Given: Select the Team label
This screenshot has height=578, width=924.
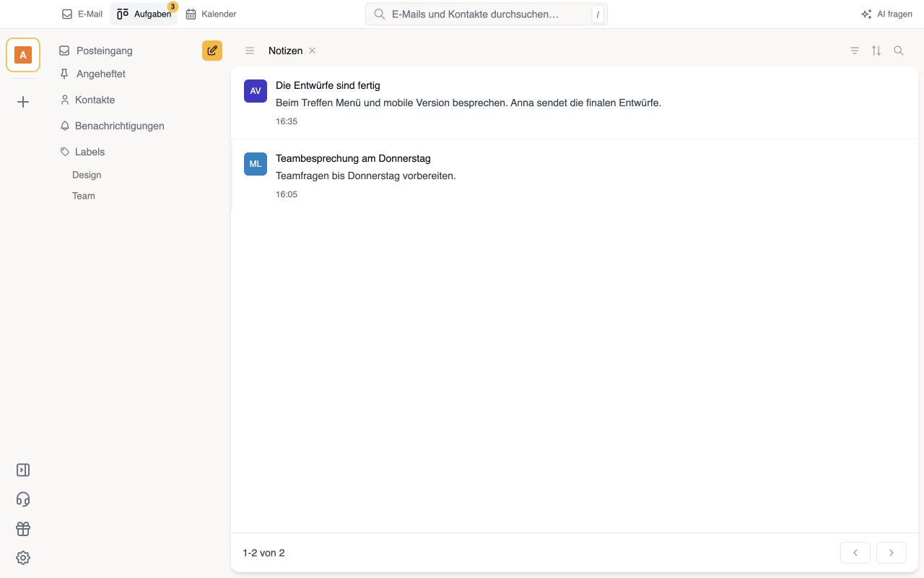Looking at the screenshot, I should tap(84, 196).
